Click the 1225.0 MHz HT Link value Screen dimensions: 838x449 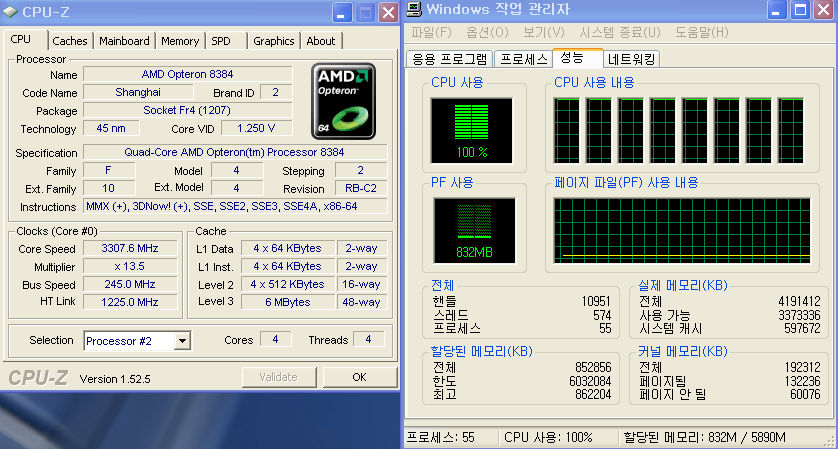(x=130, y=302)
